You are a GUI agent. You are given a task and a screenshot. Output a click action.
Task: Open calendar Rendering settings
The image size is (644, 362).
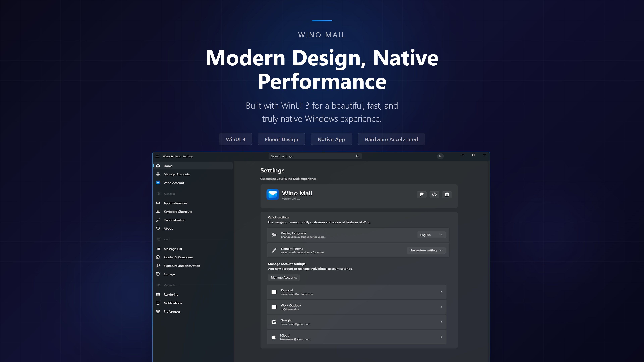(x=193, y=294)
